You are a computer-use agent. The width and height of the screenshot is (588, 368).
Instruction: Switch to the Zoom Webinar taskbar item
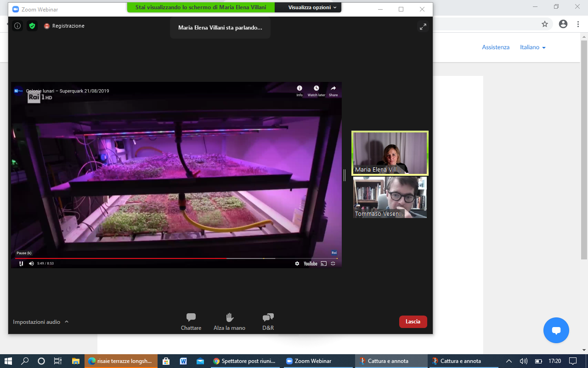coord(317,361)
